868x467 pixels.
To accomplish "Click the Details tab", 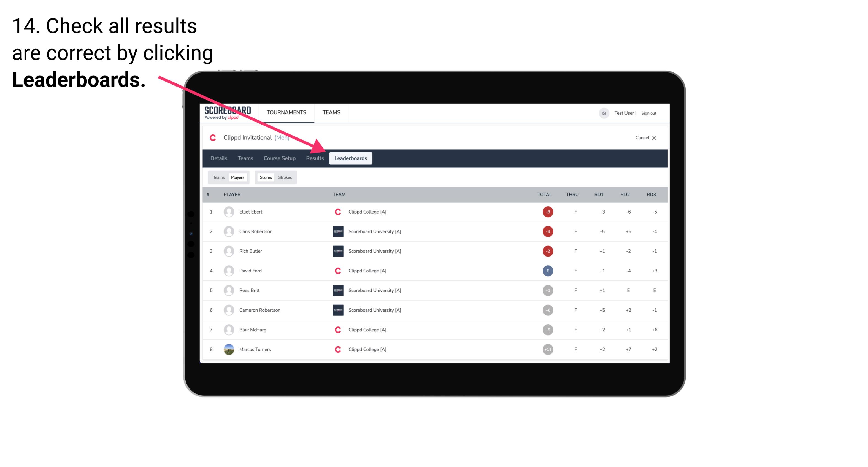I will [218, 159].
